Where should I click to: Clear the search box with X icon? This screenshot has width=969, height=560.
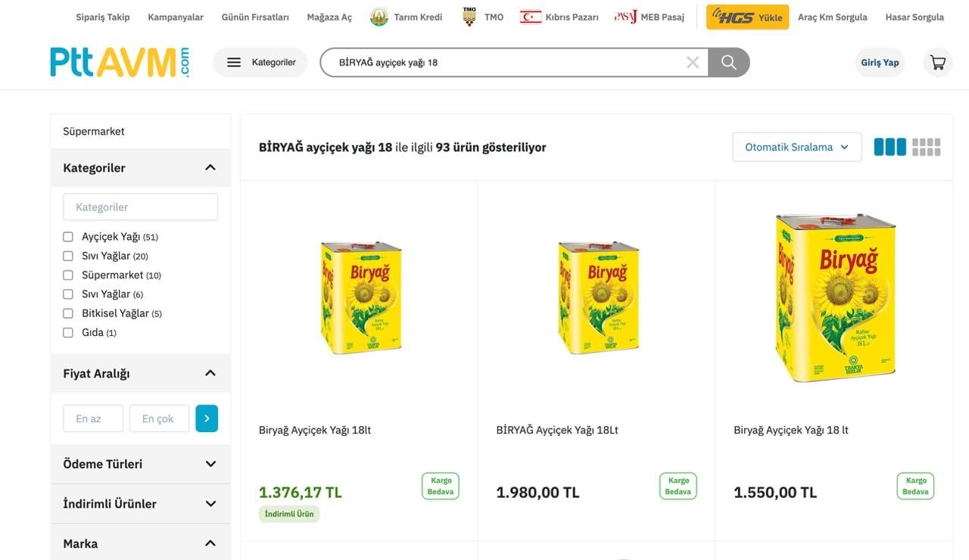coord(693,62)
